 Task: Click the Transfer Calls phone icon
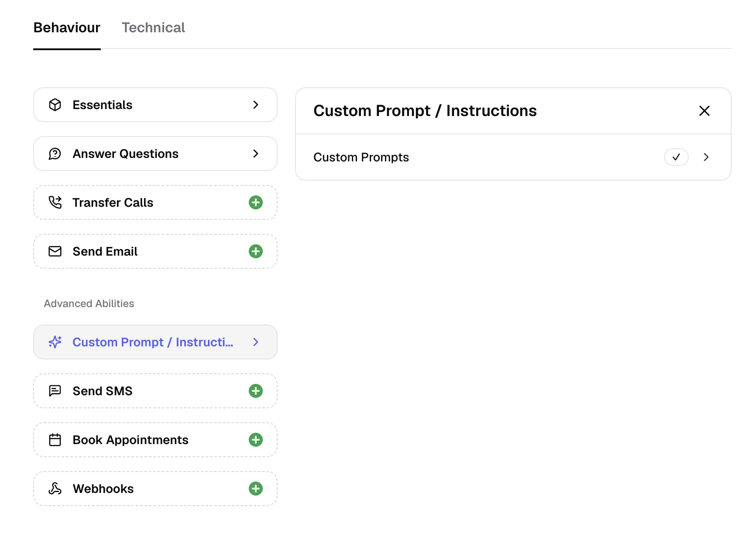click(x=55, y=202)
